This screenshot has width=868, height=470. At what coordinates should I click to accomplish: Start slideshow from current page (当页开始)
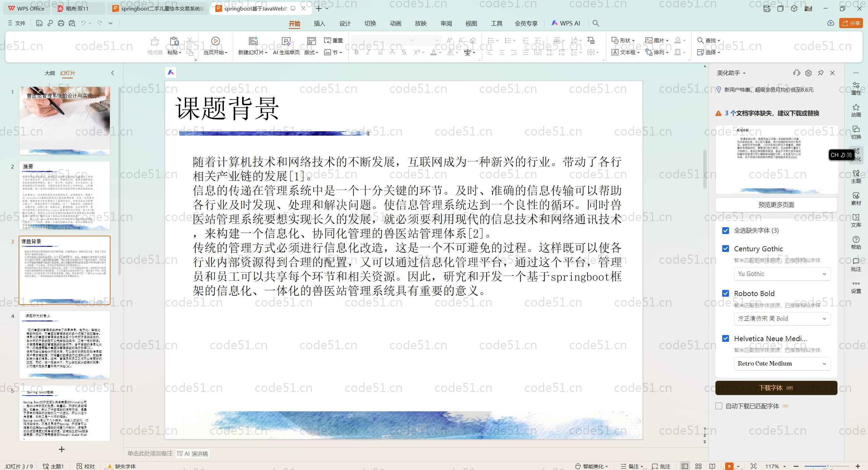click(215, 41)
